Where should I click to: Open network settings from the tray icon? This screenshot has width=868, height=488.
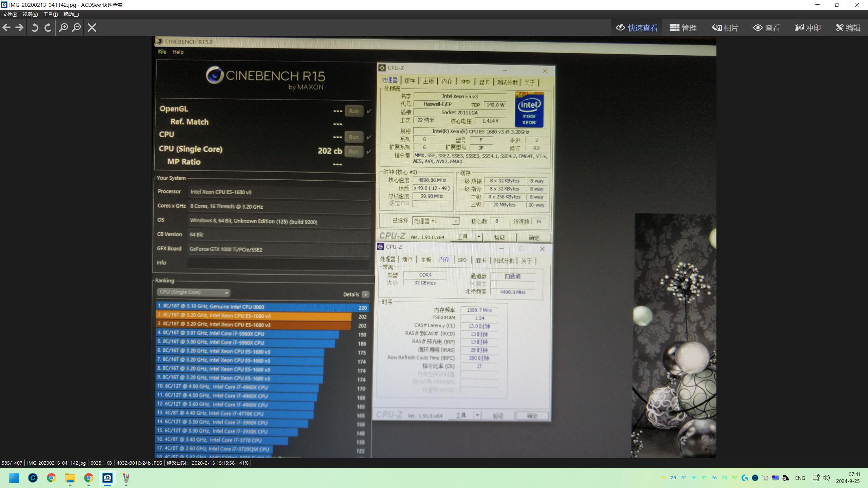coord(816,478)
